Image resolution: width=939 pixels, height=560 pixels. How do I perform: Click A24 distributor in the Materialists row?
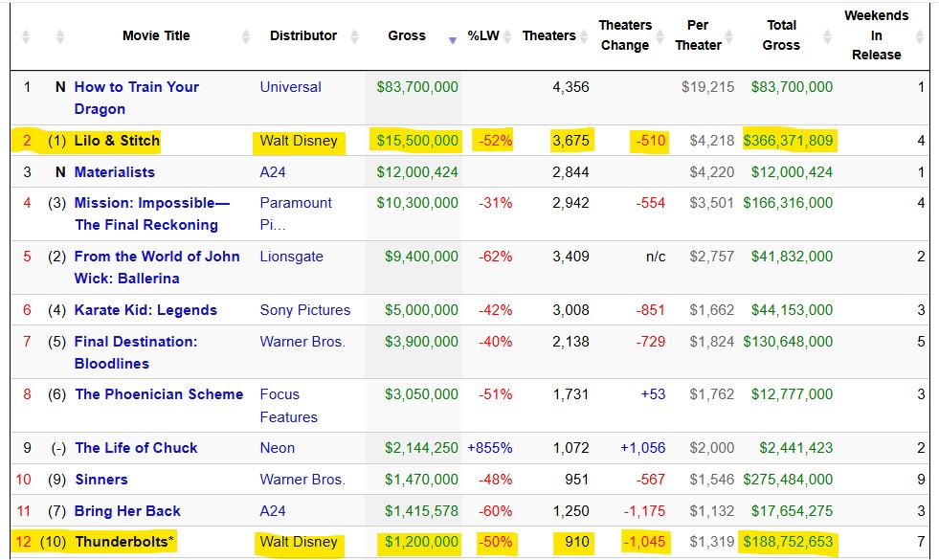click(273, 172)
